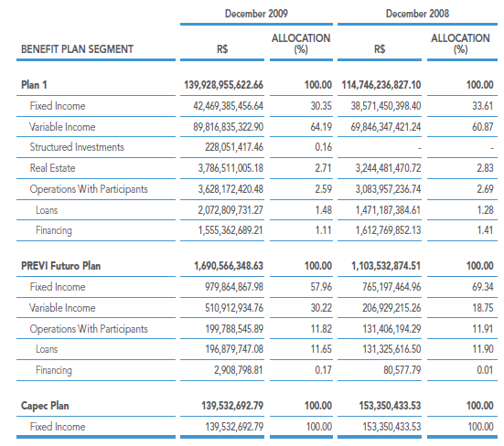Click Financing 2008 value 1,612,769,852.13

click(x=388, y=230)
